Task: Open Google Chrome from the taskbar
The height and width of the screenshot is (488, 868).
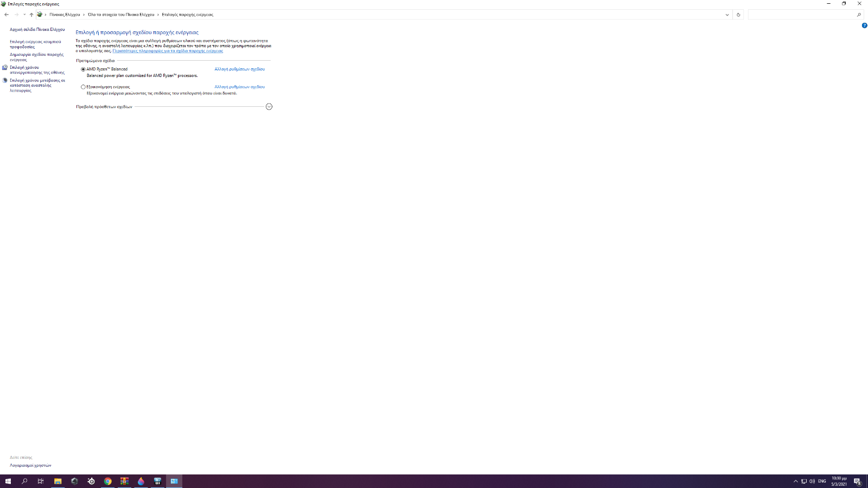Action: pyautogui.click(x=108, y=481)
